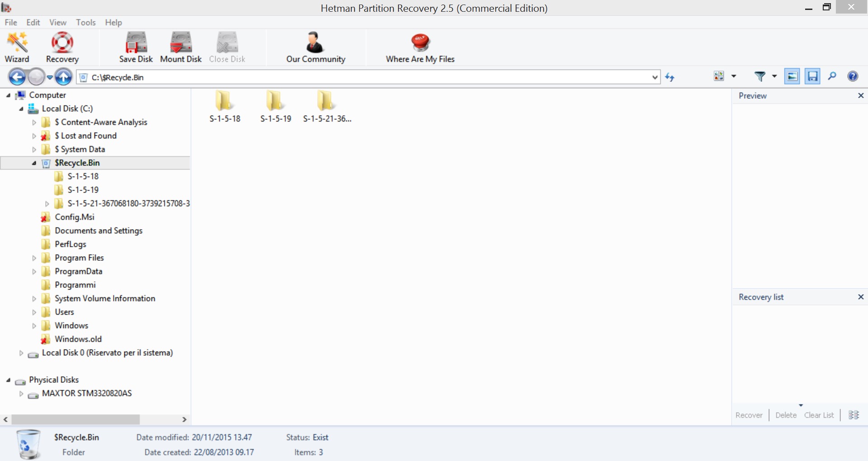Image resolution: width=868 pixels, height=461 pixels.
Task: Select S-1-5-18 in the tree
Action: 83,176
